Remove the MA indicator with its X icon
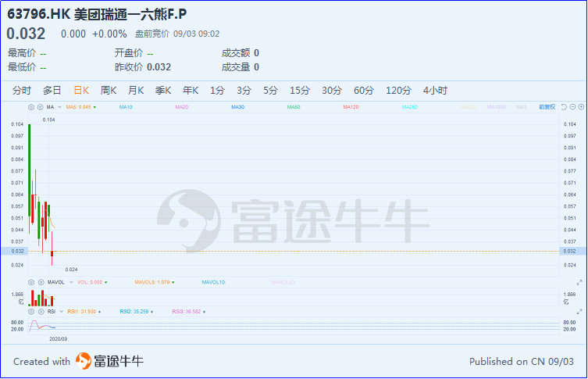Screen dimensions: 588x379 click(40, 107)
